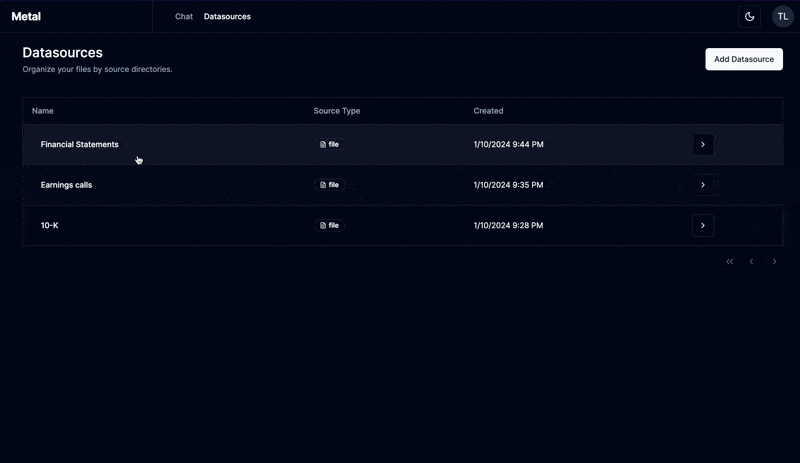The width and height of the screenshot is (800, 463).
Task: Click the Name column header
Action: coord(43,111)
